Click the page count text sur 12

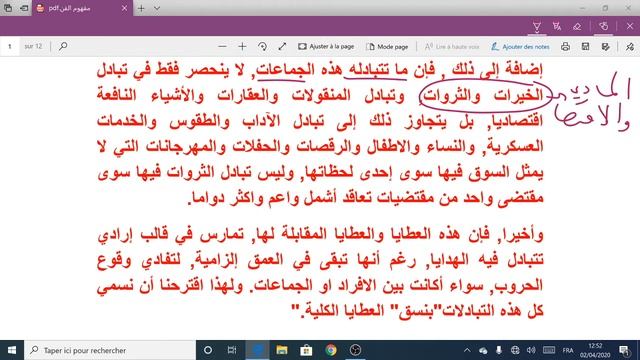33,47
